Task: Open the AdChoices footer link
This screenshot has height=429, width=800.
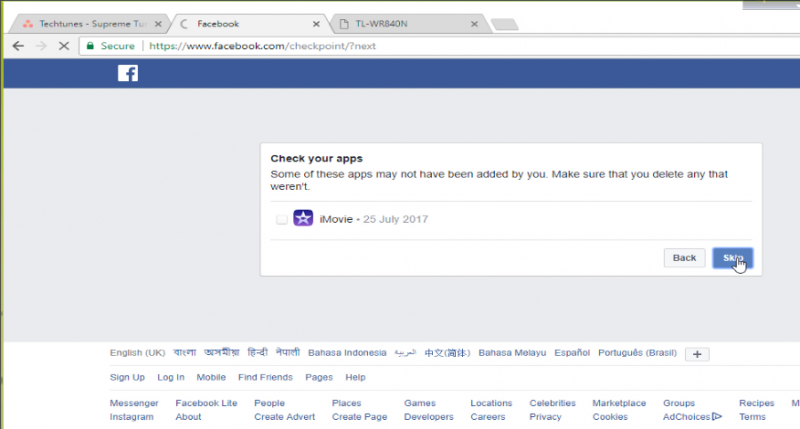Action: (692, 417)
